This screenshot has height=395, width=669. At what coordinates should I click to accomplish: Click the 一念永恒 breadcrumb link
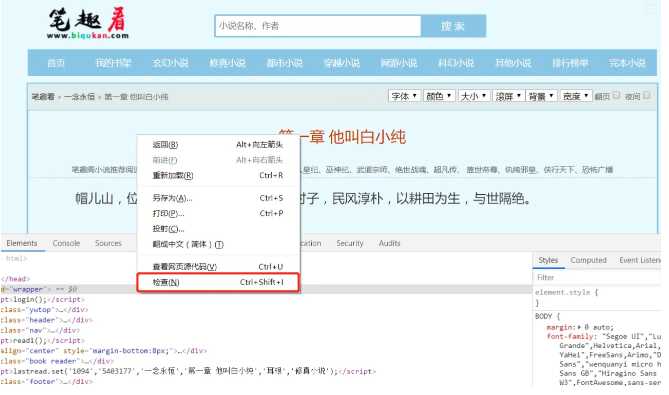pyautogui.click(x=79, y=97)
